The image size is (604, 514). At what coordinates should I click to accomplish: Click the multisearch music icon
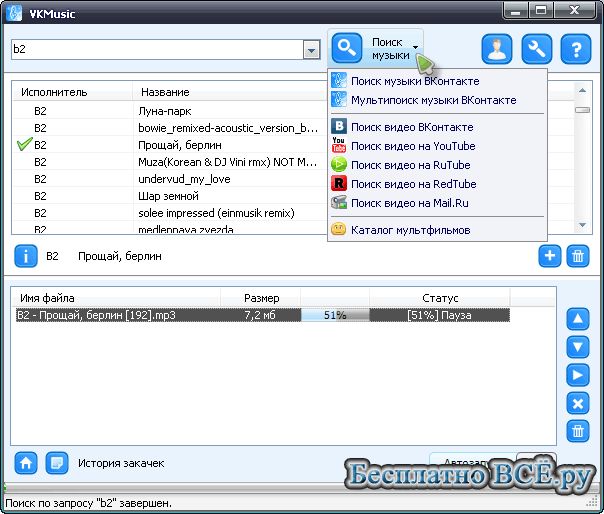coord(339,100)
